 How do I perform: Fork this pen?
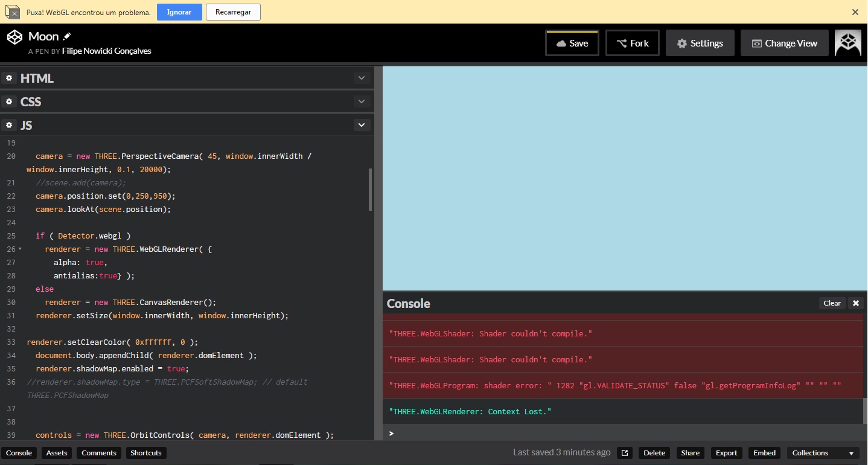tap(633, 43)
